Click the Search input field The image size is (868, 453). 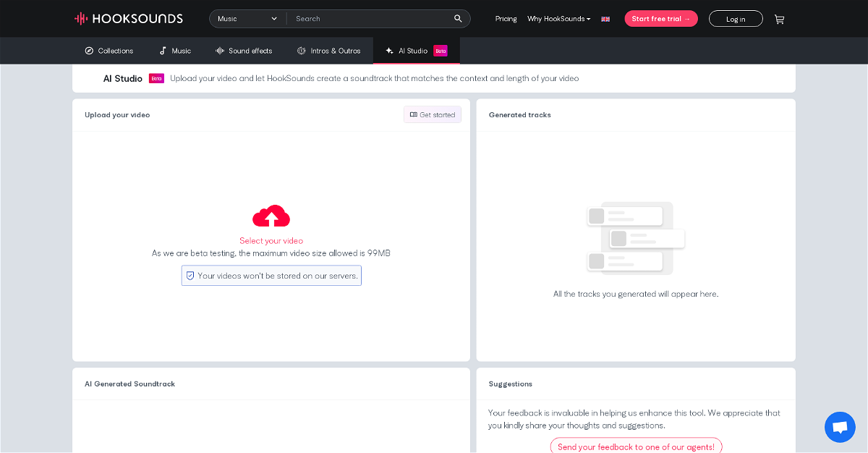[369, 19]
